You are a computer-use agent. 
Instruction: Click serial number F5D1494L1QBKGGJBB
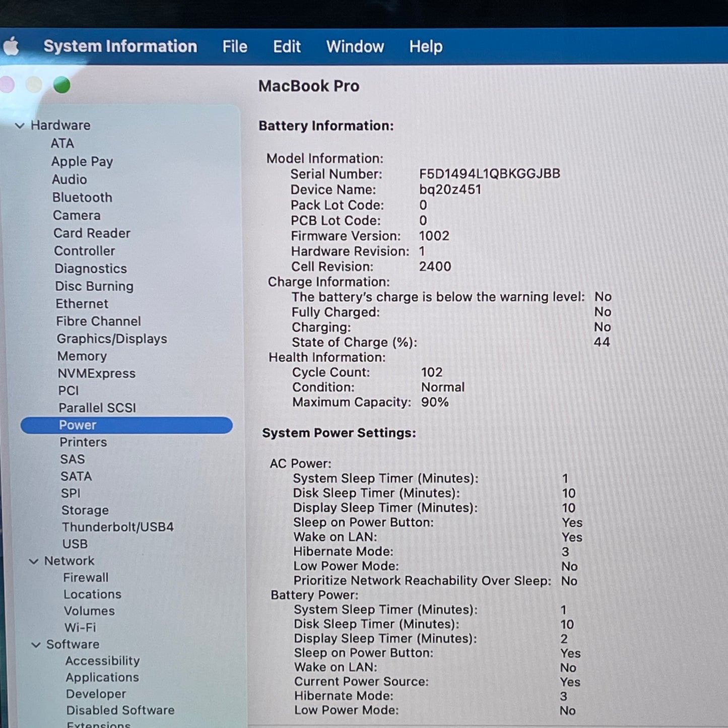tap(490, 174)
